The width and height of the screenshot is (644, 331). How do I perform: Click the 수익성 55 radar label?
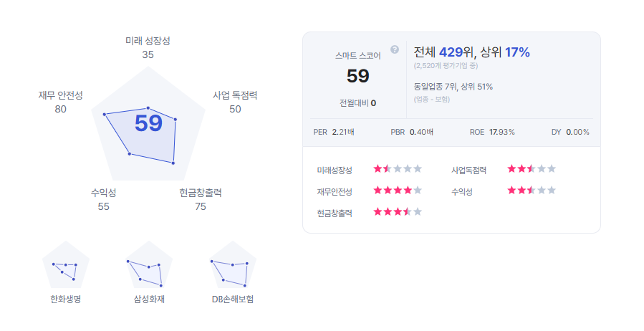point(103,199)
